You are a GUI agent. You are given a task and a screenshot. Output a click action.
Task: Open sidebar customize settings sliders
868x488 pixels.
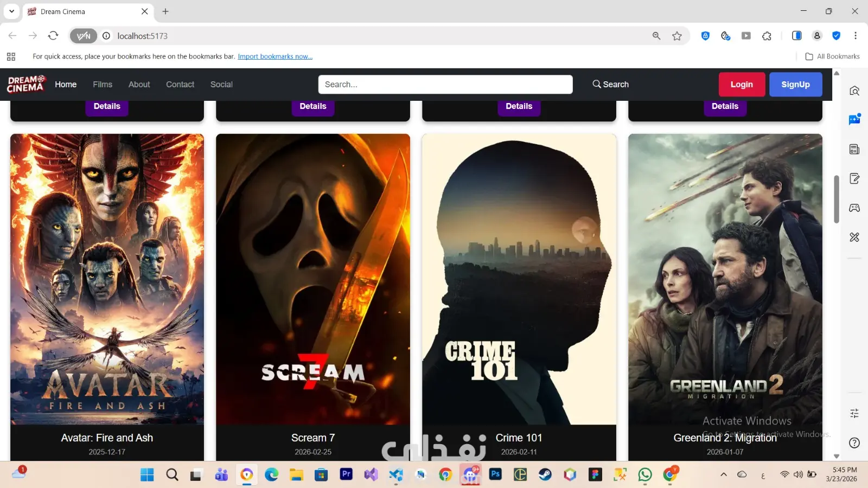854,413
